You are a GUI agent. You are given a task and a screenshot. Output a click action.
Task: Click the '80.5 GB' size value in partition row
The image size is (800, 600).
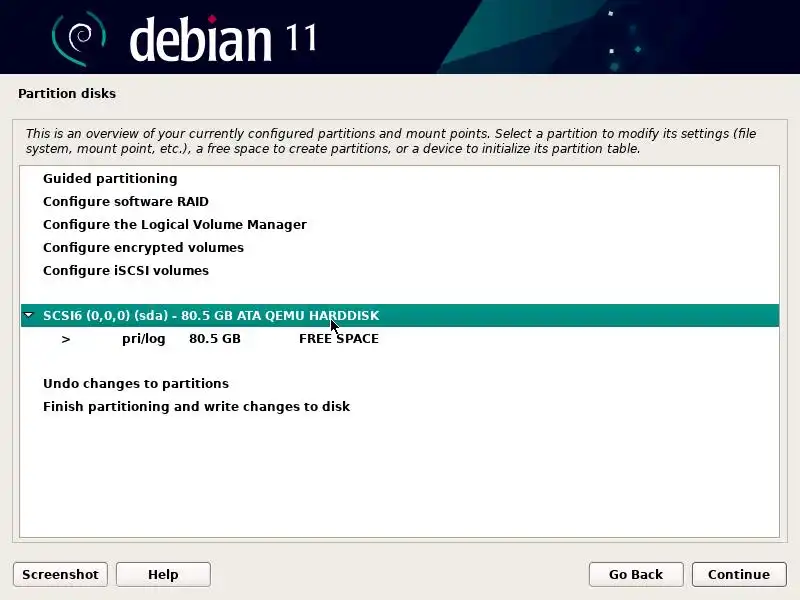215,339
